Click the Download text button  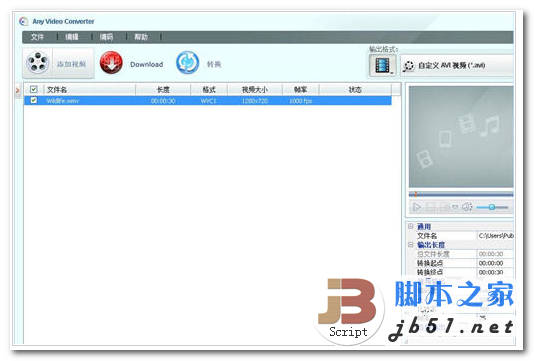[x=146, y=64]
